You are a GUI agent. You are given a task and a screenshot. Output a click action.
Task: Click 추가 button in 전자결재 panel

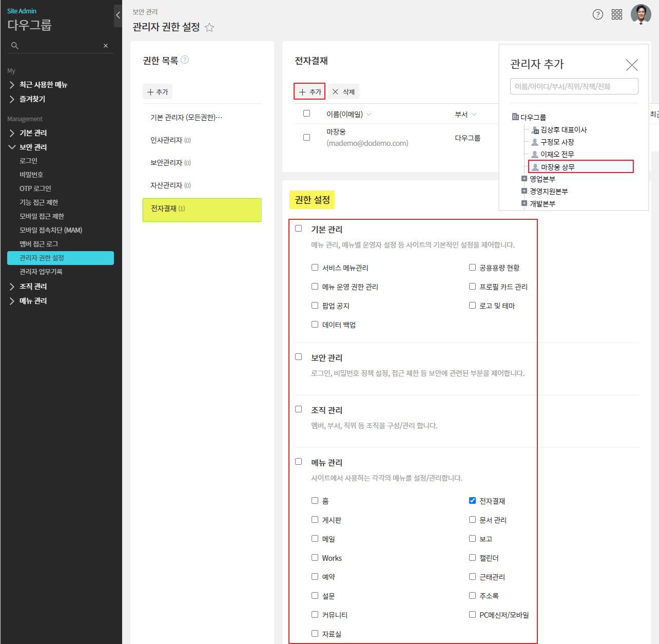(310, 92)
